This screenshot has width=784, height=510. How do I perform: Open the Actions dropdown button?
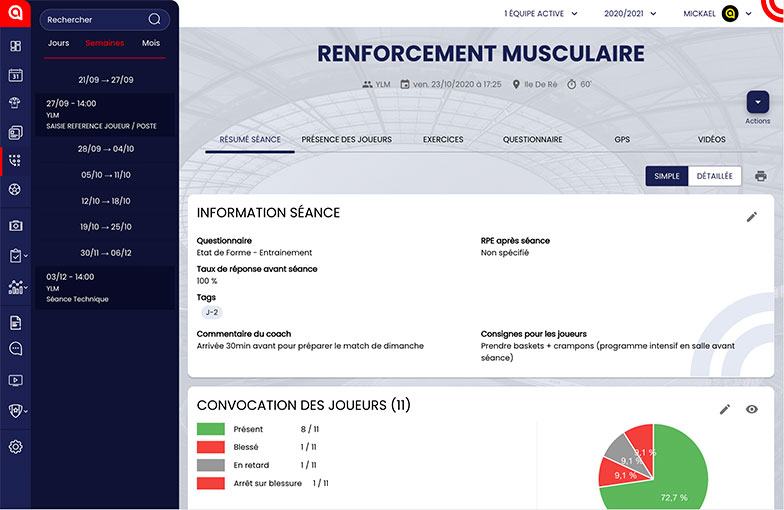coord(757,102)
